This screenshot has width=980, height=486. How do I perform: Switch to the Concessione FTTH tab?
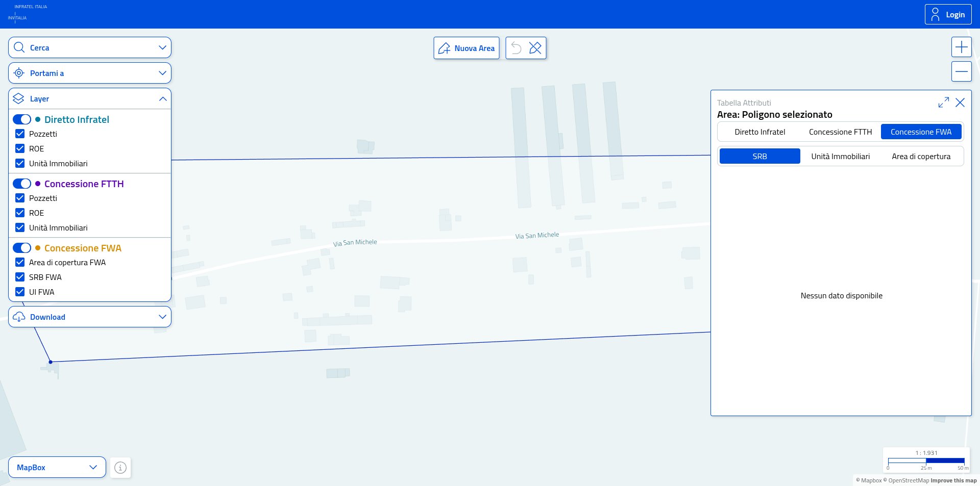(840, 132)
